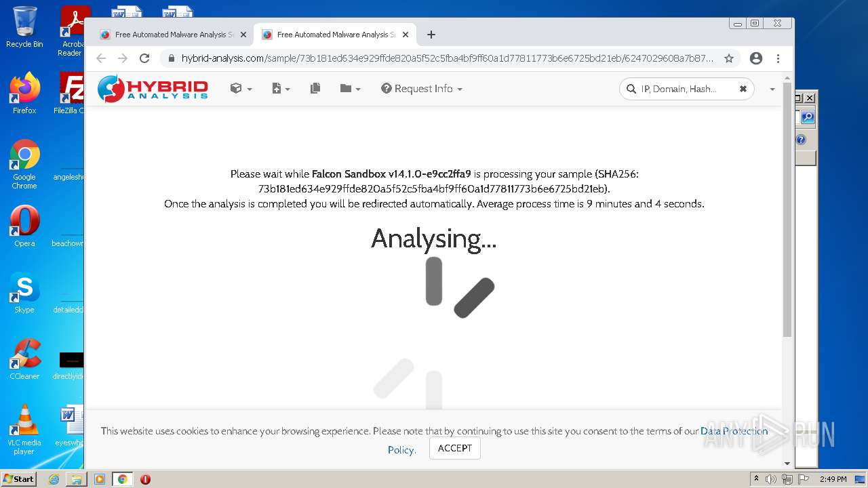Image resolution: width=868 pixels, height=488 pixels.
Task: Open a new browser tab
Action: coord(431,35)
